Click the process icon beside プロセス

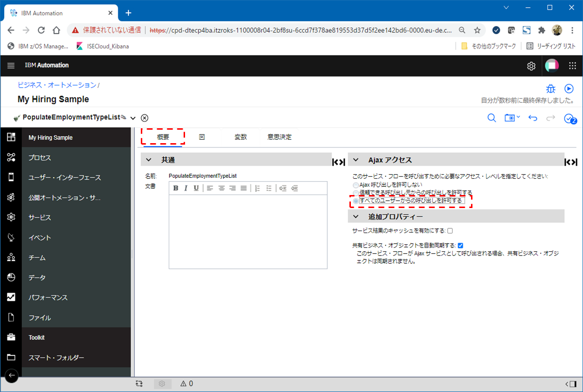11,158
